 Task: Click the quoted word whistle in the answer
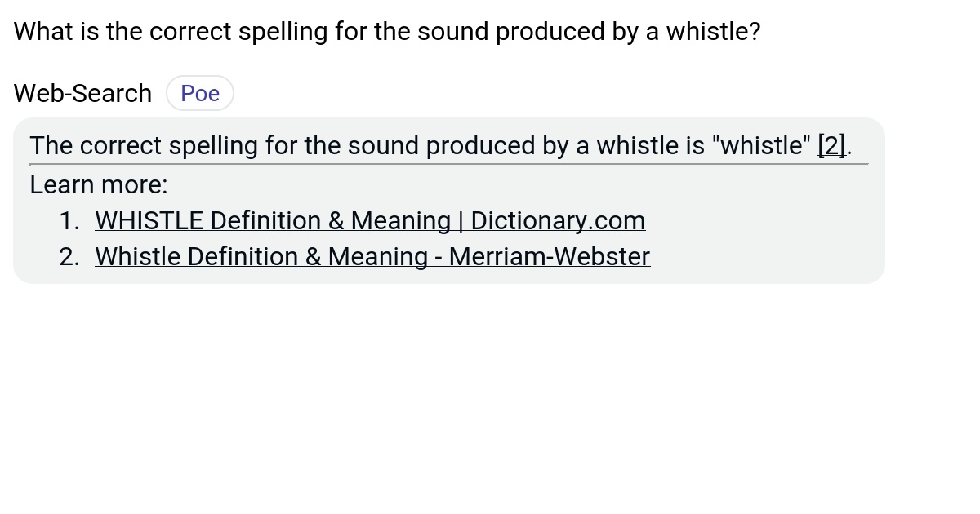pos(761,145)
